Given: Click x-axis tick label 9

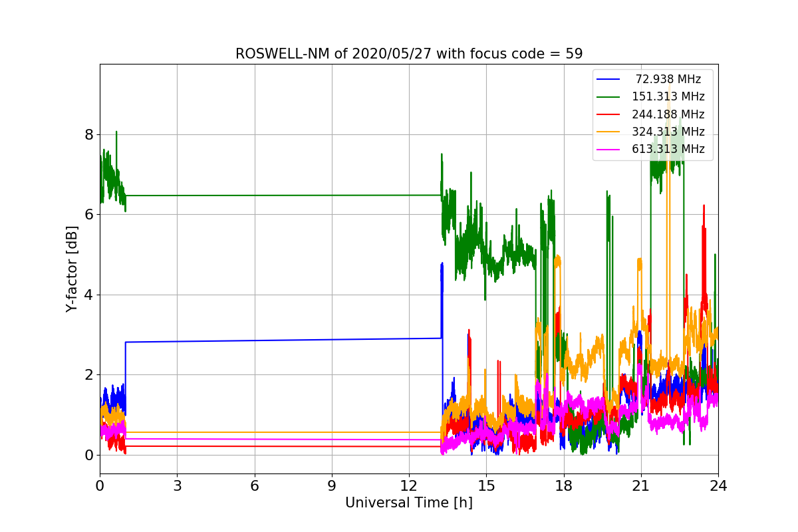Looking at the screenshot, I should pos(332,485).
